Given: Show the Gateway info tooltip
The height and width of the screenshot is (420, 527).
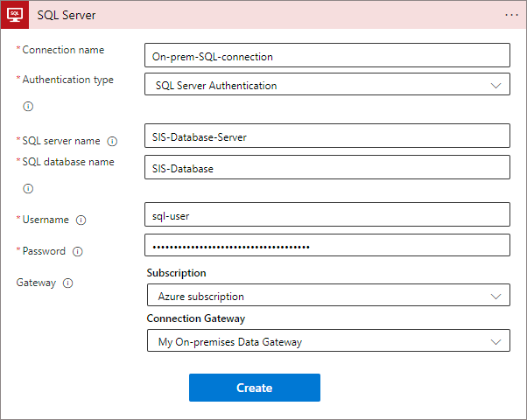Looking at the screenshot, I should click(x=68, y=283).
